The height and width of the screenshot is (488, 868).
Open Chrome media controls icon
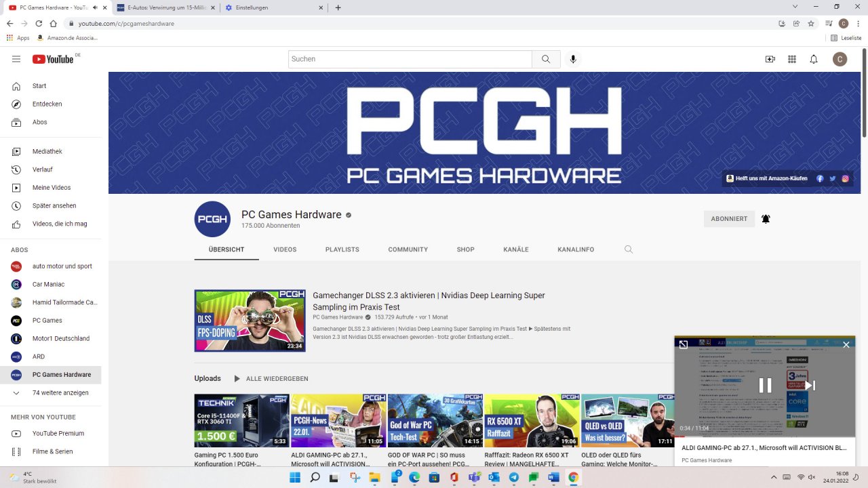point(829,24)
